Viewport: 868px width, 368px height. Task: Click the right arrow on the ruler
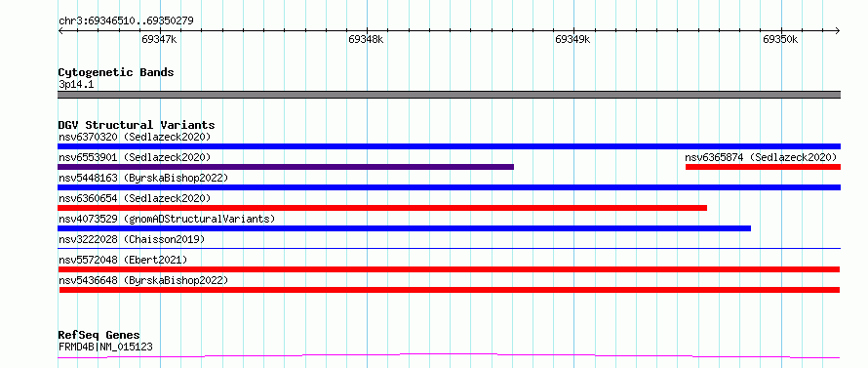point(838,30)
